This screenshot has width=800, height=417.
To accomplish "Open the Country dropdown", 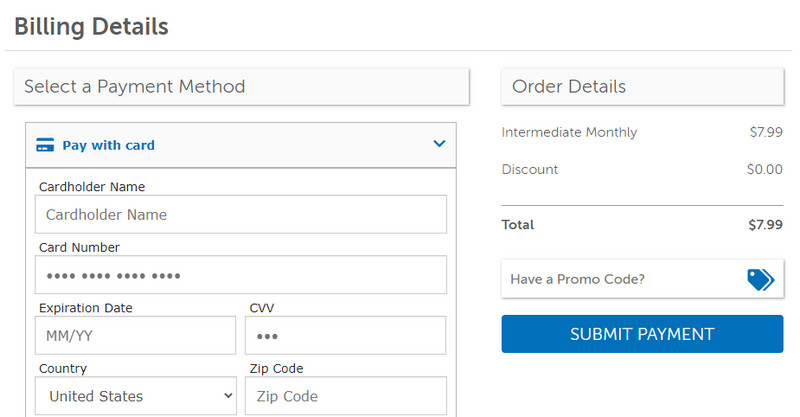I will pyautogui.click(x=135, y=396).
